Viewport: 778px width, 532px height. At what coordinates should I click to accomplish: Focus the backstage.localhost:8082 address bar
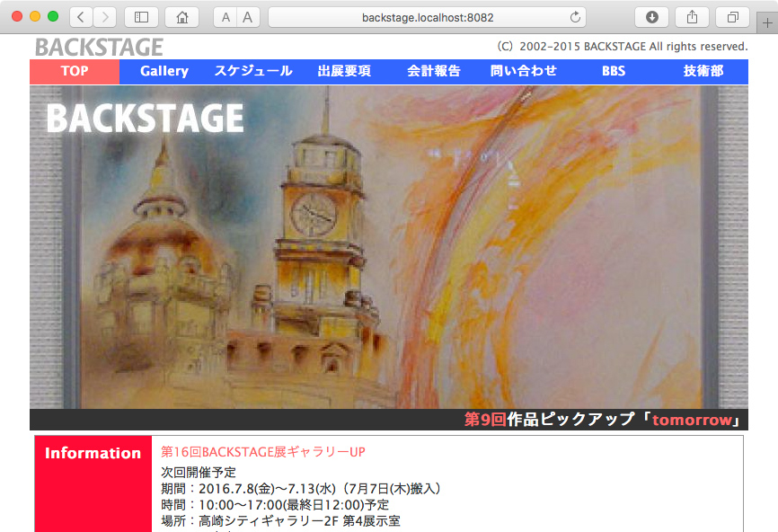coord(428,17)
